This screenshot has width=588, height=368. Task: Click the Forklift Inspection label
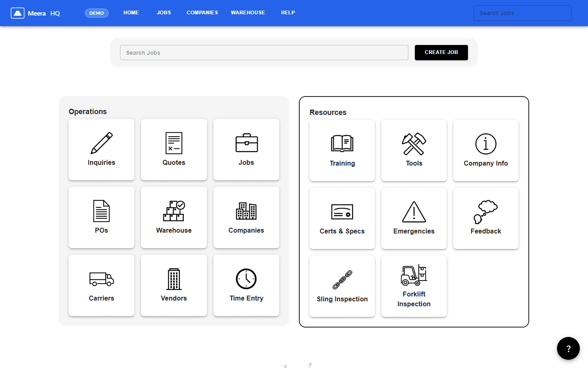point(414,299)
